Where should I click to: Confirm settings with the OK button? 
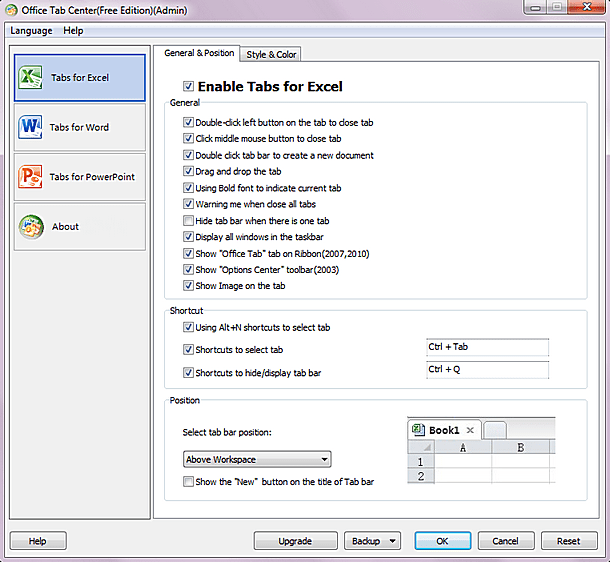(x=442, y=541)
